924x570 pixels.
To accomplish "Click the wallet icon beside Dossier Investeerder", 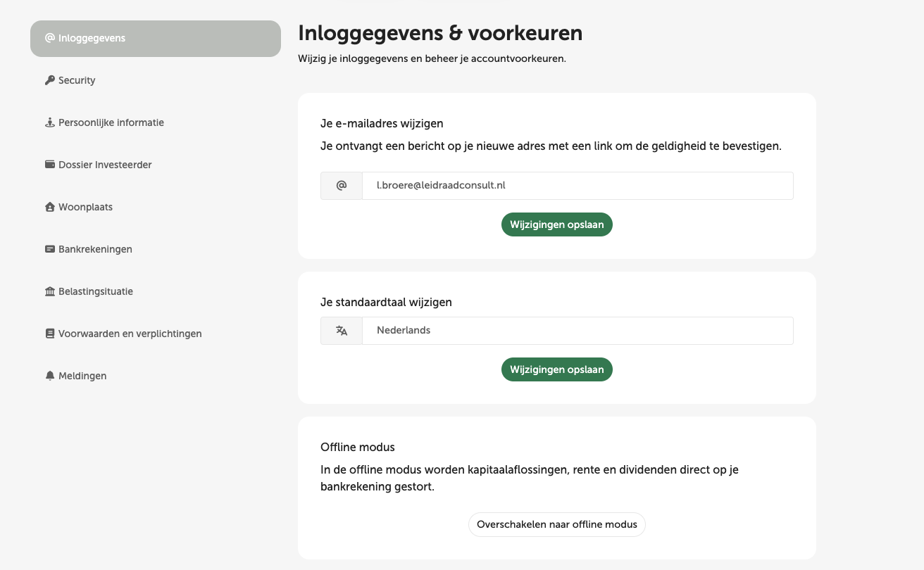I will pyautogui.click(x=49, y=165).
